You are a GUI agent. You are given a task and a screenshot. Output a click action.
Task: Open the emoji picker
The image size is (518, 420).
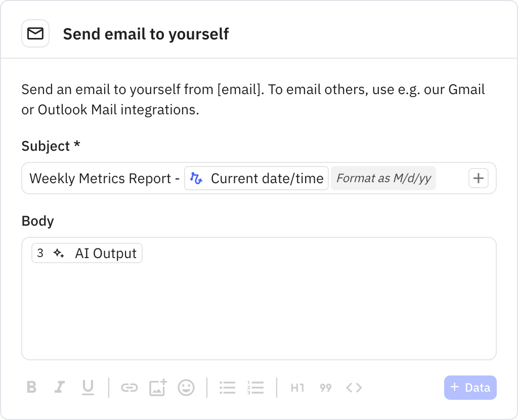click(x=186, y=388)
